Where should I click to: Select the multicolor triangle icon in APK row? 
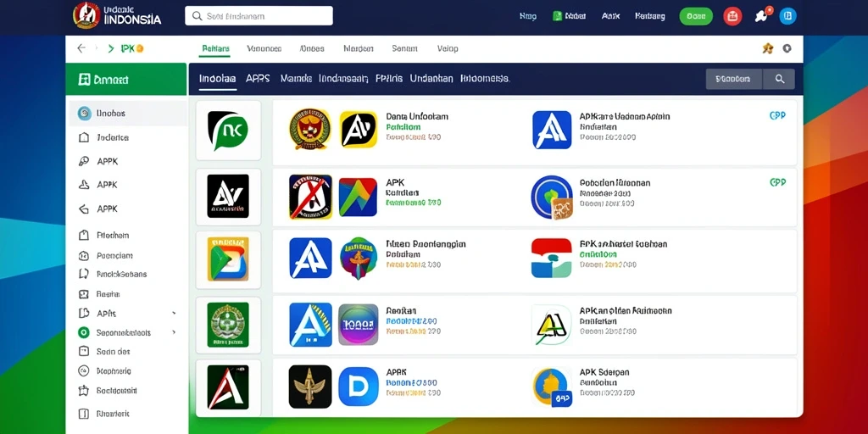pos(359,197)
